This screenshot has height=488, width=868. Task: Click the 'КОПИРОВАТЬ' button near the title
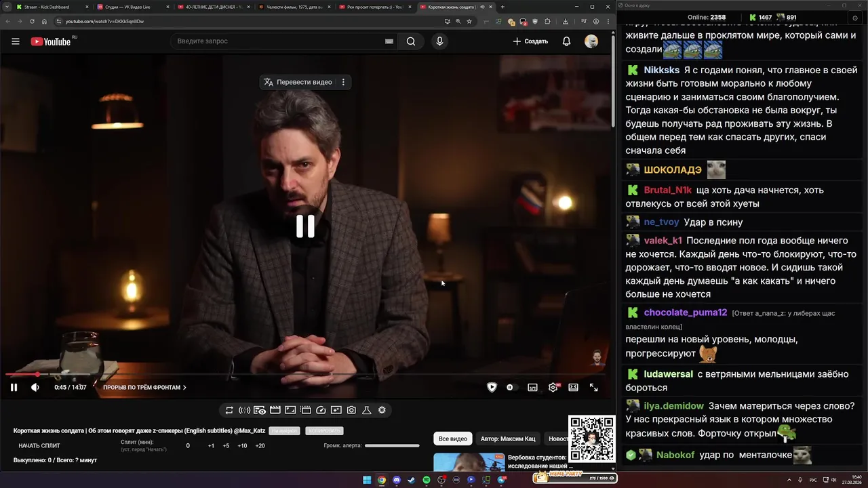pyautogui.click(x=324, y=431)
